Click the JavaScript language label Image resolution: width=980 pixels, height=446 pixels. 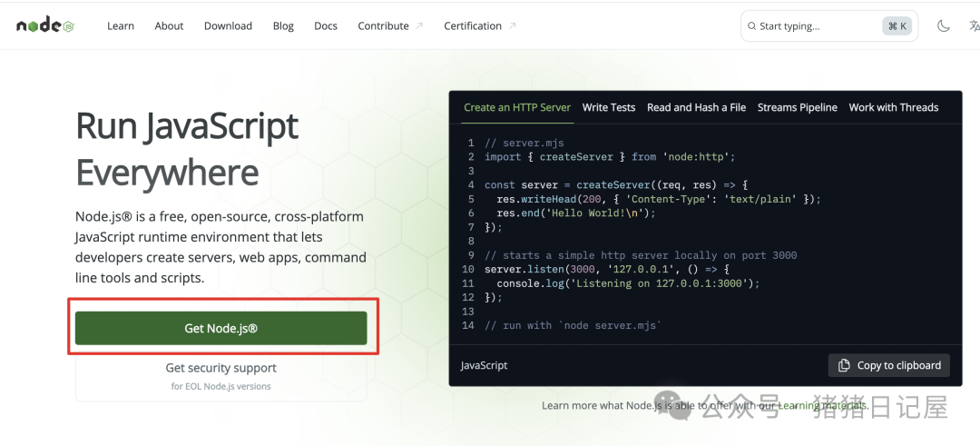coord(484,365)
